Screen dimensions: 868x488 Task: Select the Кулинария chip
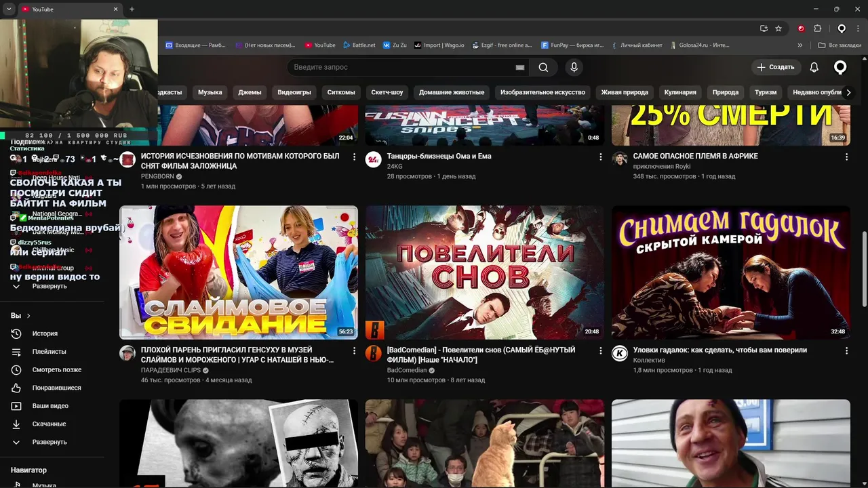pyautogui.click(x=680, y=92)
